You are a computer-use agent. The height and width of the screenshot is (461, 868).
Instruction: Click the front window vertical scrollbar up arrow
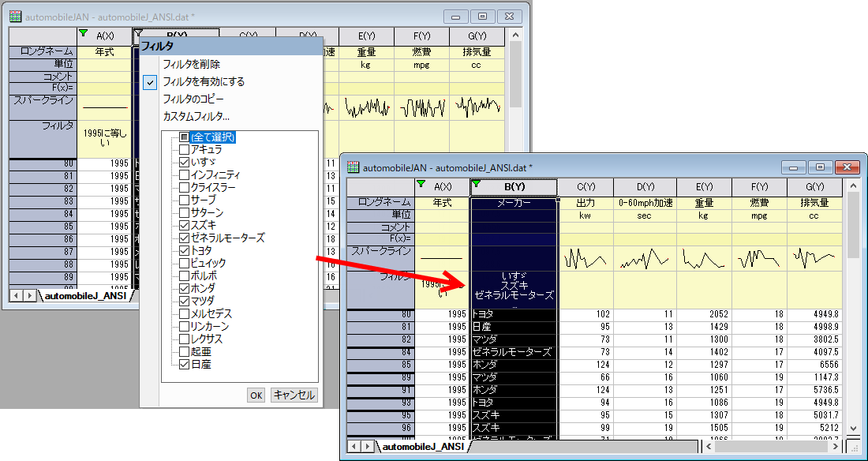pyautogui.click(x=853, y=185)
